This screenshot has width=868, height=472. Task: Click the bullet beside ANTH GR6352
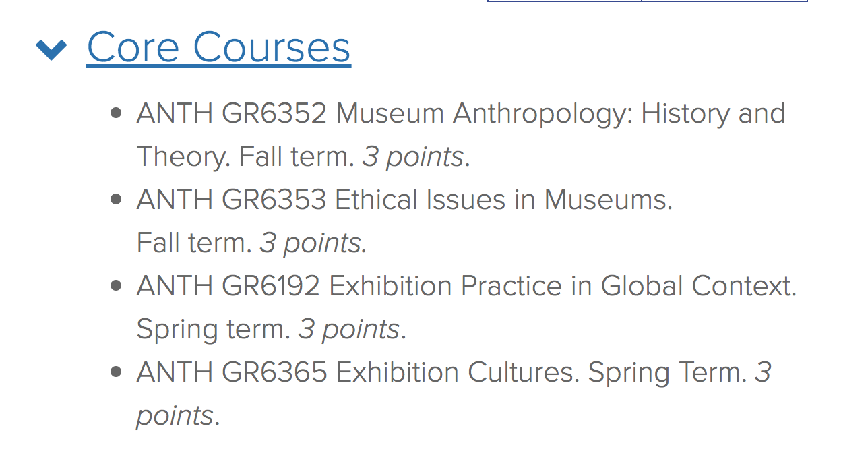116,113
